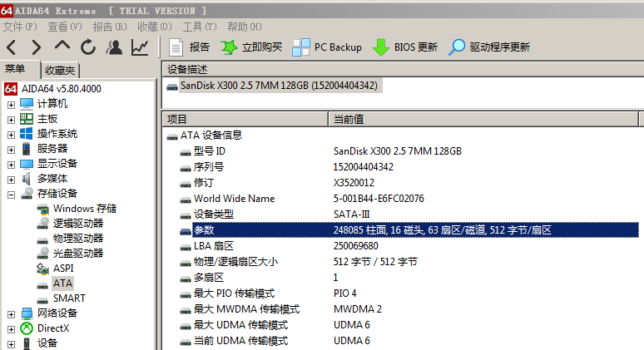Switch to the 收藏夹 tab
644x350 pixels.
click(60, 70)
